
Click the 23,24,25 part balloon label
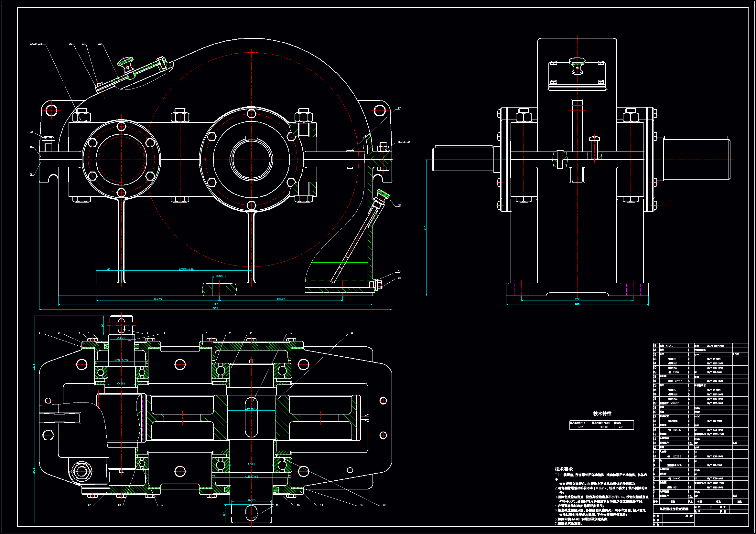tap(36, 44)
